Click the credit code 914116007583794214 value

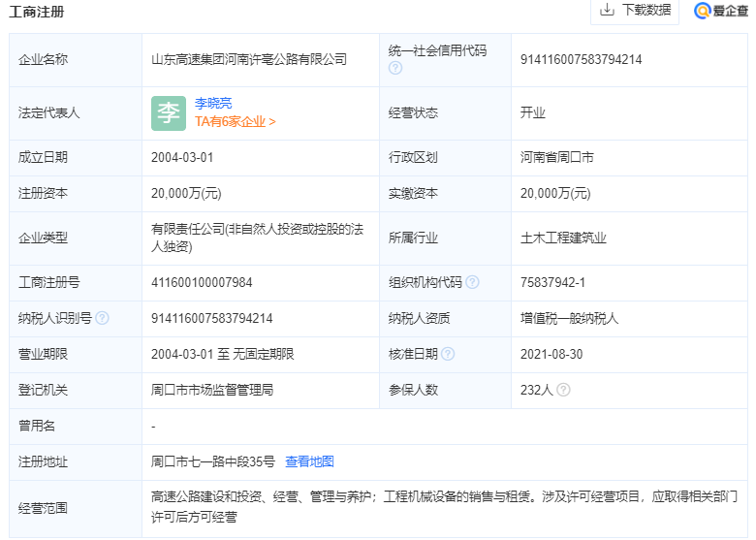click(x=581, y=59)
